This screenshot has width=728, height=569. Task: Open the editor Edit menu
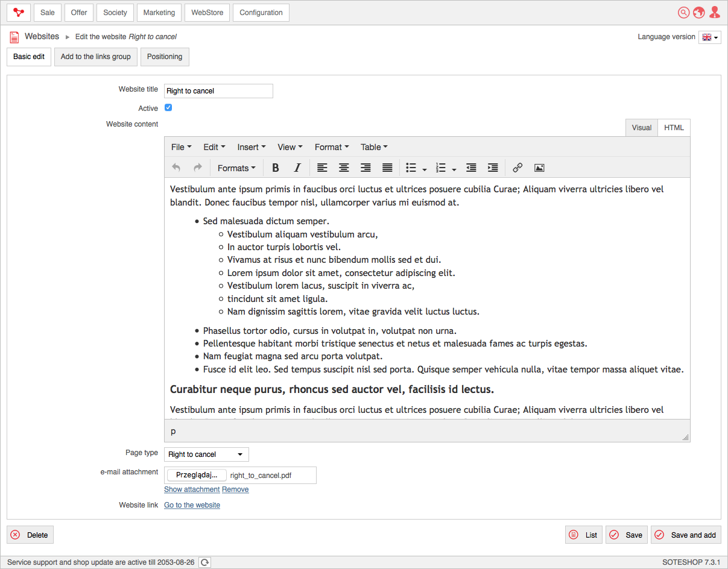point(214,147)
